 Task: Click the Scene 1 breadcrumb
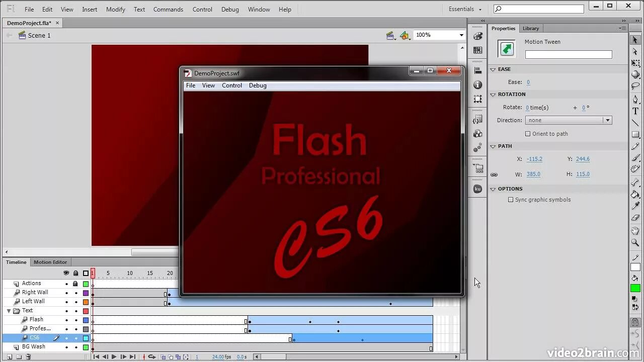point(39,35)
